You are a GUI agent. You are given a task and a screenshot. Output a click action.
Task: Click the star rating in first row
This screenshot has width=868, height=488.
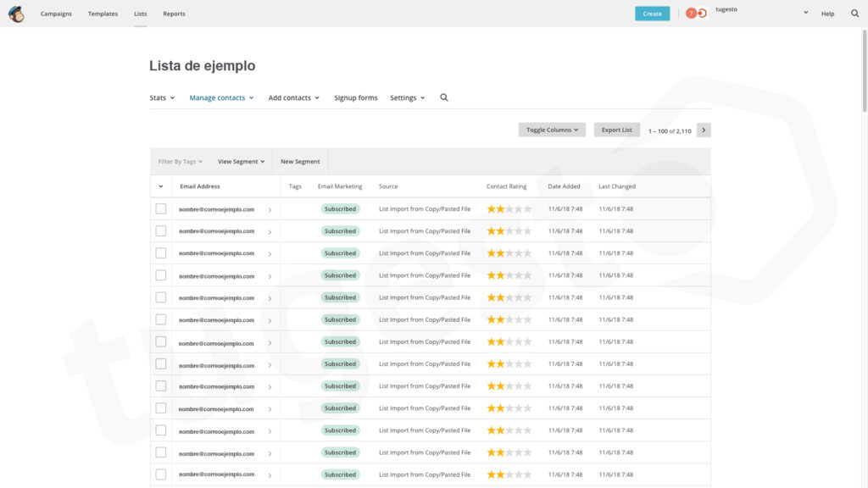tap(509, 208)
